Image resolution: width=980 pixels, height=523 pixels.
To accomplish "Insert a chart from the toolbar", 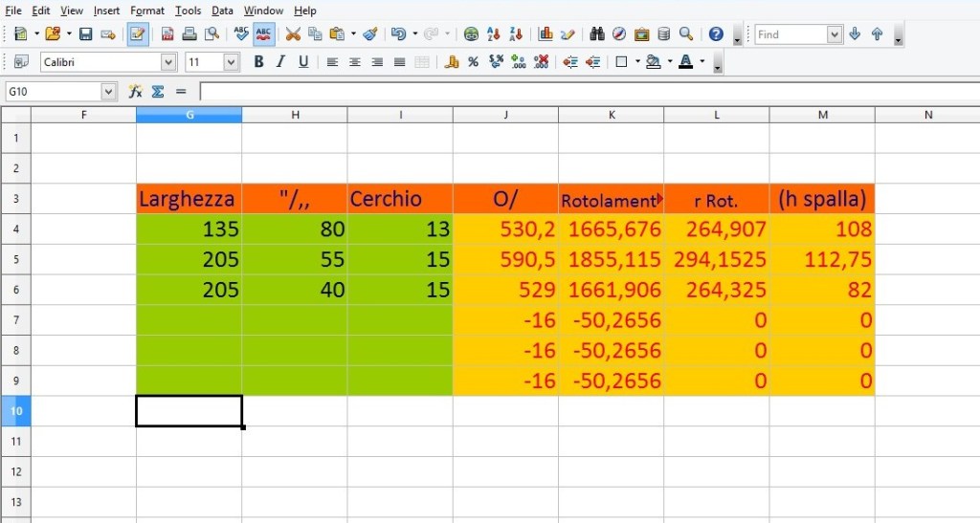I will [x=546, y=34].
